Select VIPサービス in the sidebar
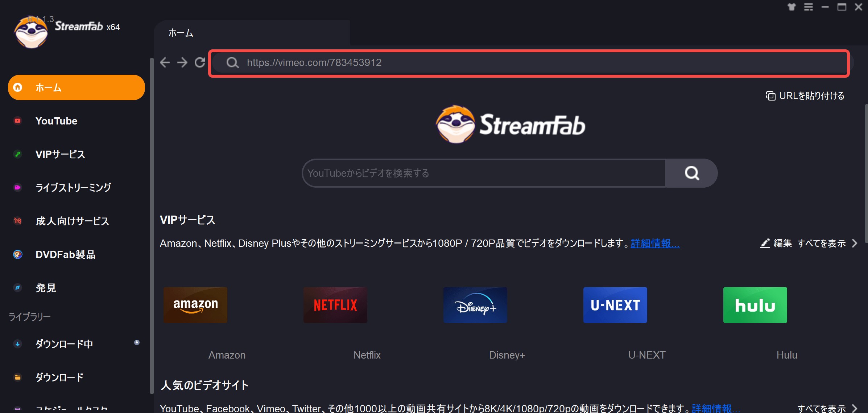 (77, 154)
